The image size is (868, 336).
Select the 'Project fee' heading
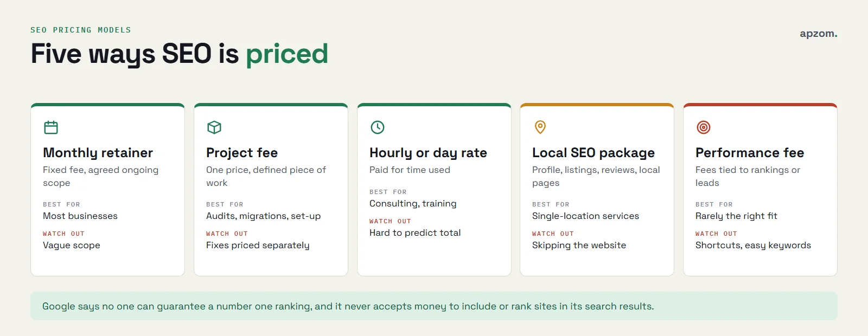click(242, 153)
